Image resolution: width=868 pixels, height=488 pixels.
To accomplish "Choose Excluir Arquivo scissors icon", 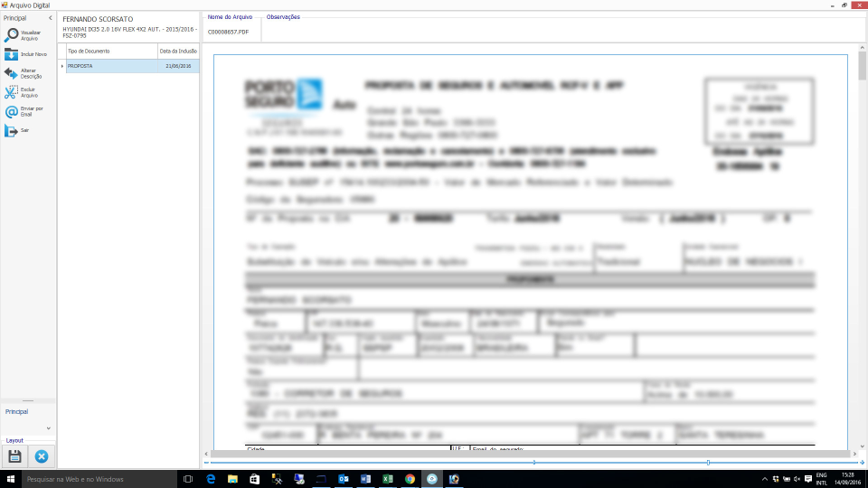I will (11, 92).
